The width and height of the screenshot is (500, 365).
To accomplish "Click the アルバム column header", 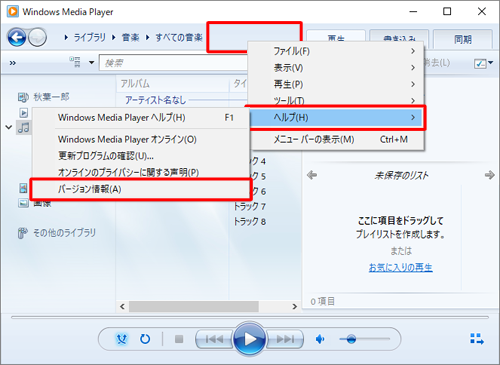I will (173, 84).
